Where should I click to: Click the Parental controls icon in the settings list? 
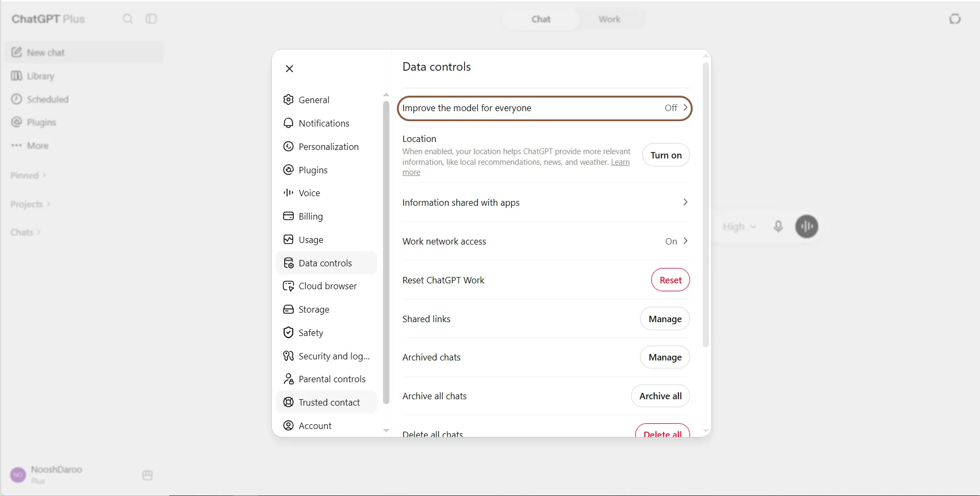[x=288, y=379]
